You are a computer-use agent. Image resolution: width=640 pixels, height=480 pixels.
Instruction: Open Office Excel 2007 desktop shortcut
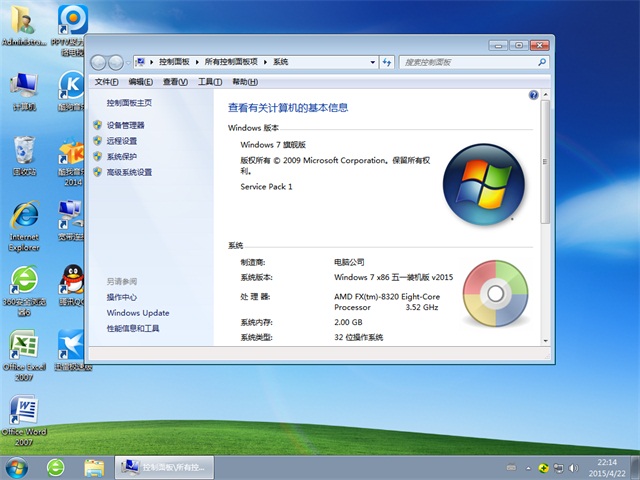pyautogui.click(x=24, y=355)
